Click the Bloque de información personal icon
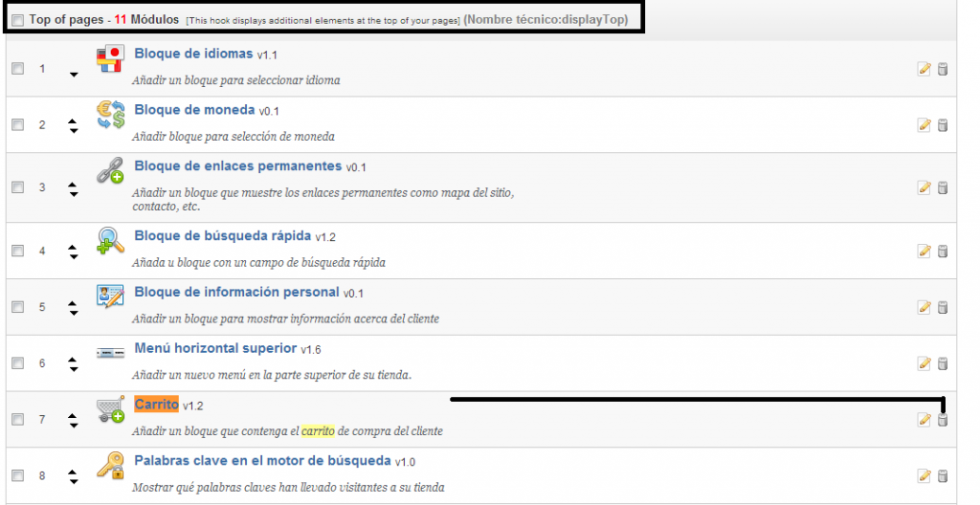This screenshot has height=505, width=980. 110,297
